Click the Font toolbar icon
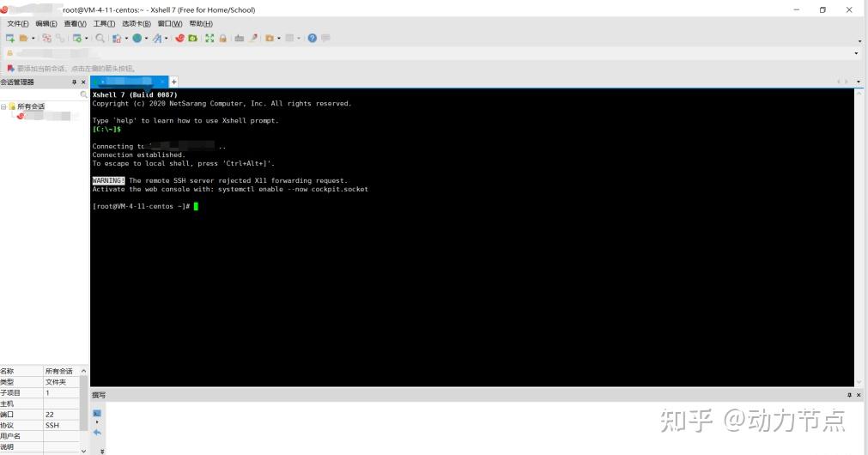The height and width of the screenshot is (455, 868). pos(157,38)
